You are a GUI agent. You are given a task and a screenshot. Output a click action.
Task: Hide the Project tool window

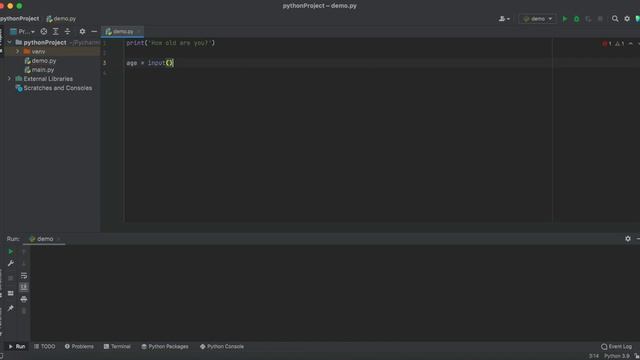tap(94, 31)
